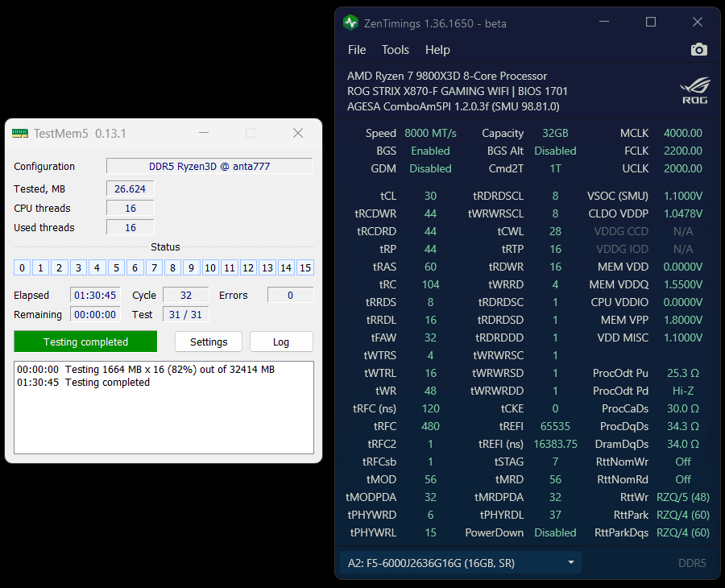The image size is (725, 588).
Task: Click the tREFI value 65535
Action: click(x=555, y=426)
